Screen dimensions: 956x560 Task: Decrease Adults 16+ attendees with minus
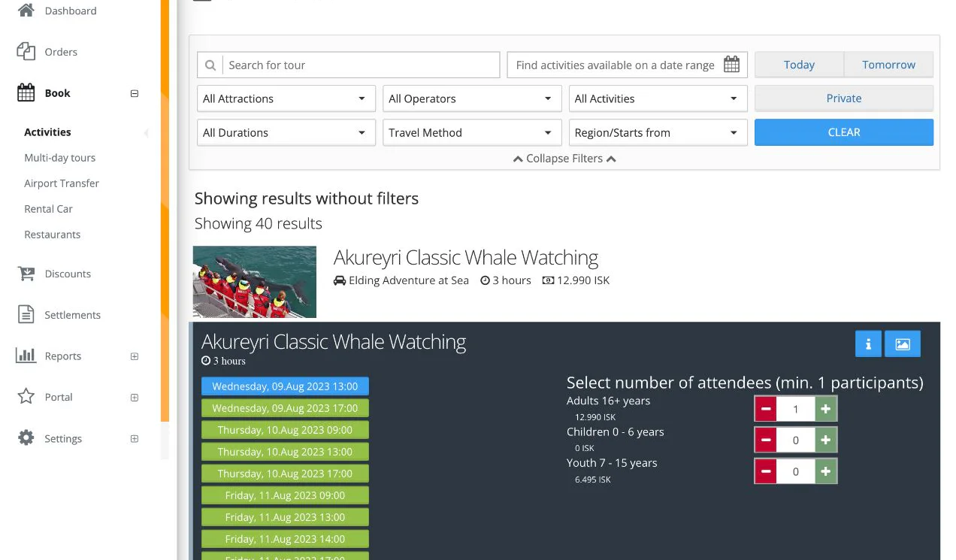[x=766, y=409]
